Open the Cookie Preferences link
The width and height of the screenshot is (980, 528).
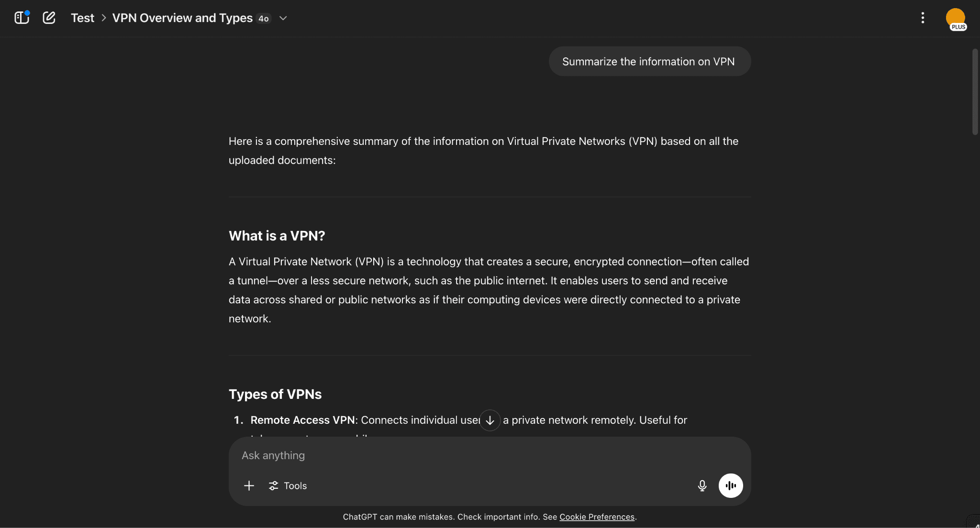(x=597, y=517)
